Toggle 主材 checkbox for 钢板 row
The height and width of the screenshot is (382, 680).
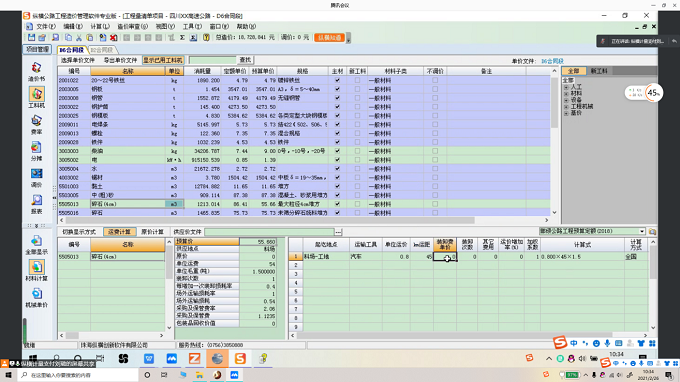[x=337, y=89]
